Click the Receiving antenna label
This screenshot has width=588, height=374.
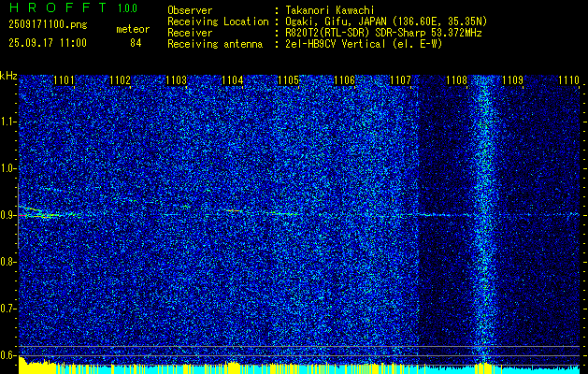(215, 44)
